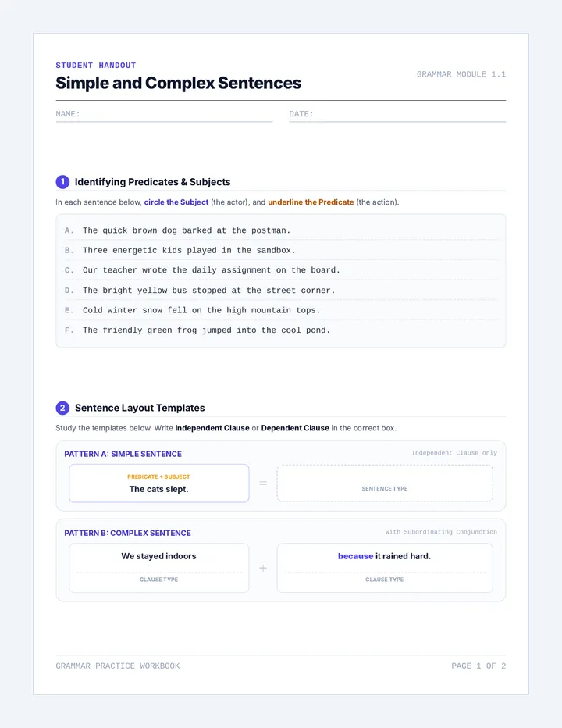Click the 'Simple and Complex Sentences' title
This screenshot has height=728, width=562.
pos(178,83)
